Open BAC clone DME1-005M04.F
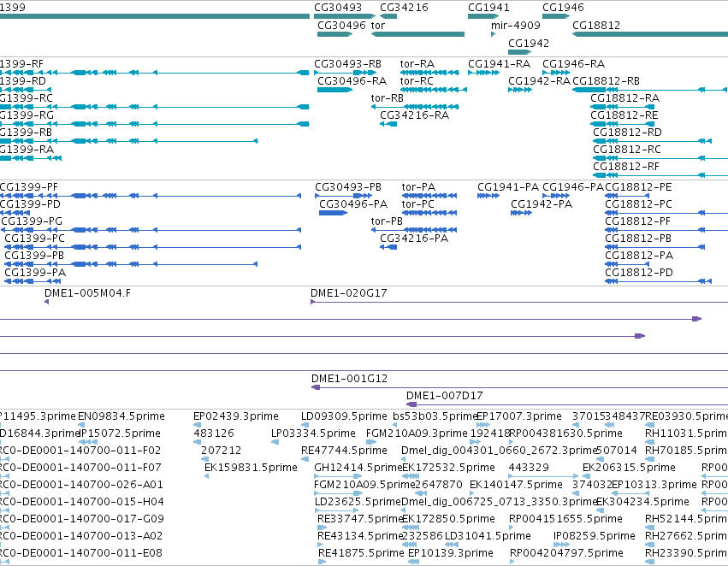The width and height of the screenshot is (728, 566). click(87, 293)
